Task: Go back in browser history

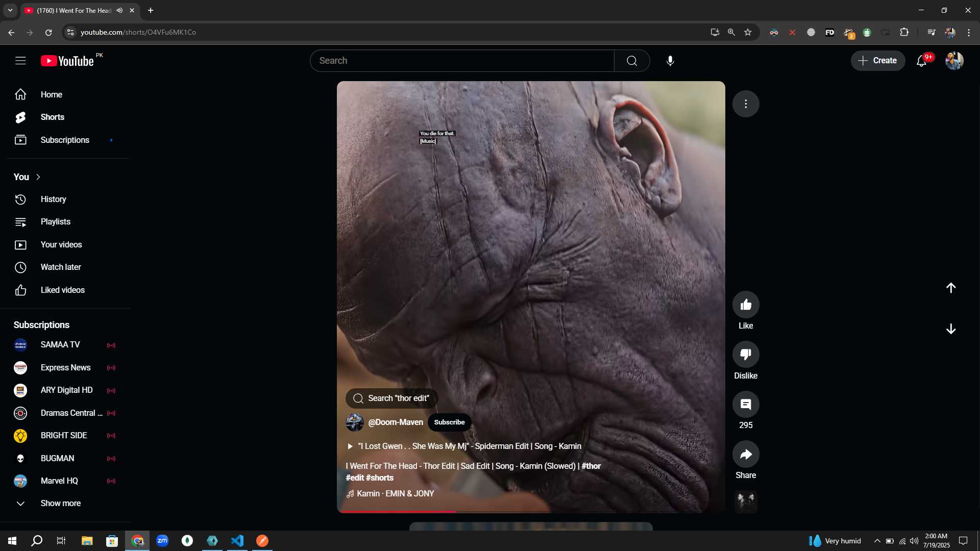Action: point(11,32)
